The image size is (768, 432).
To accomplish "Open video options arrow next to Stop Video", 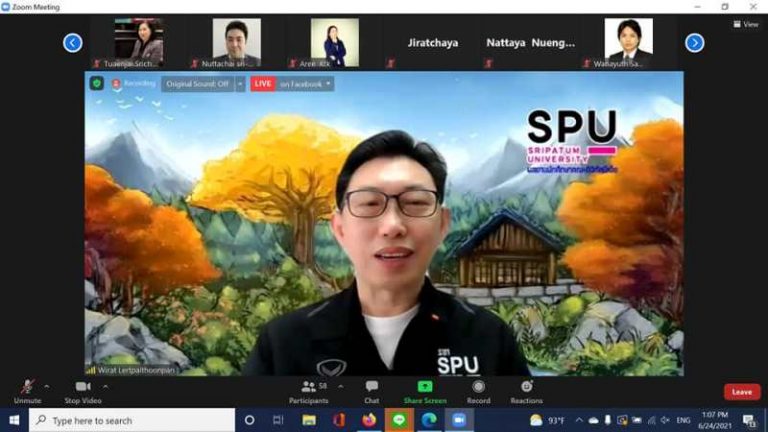I will (105, 386).
